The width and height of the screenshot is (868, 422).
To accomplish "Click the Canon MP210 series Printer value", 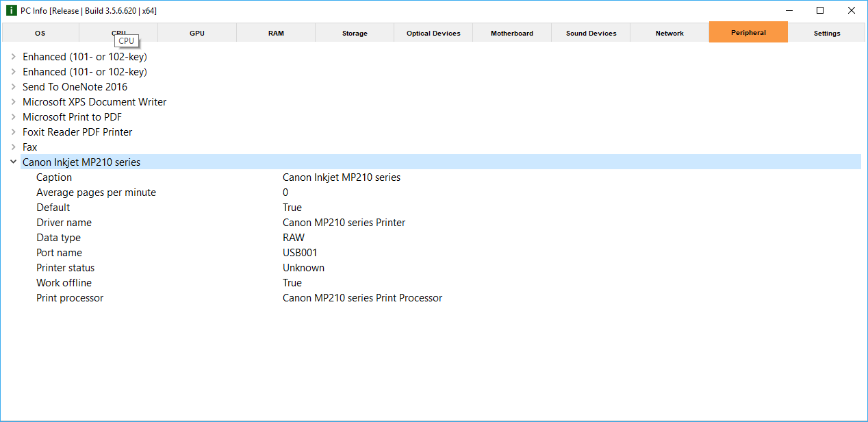I will point(344,223).
